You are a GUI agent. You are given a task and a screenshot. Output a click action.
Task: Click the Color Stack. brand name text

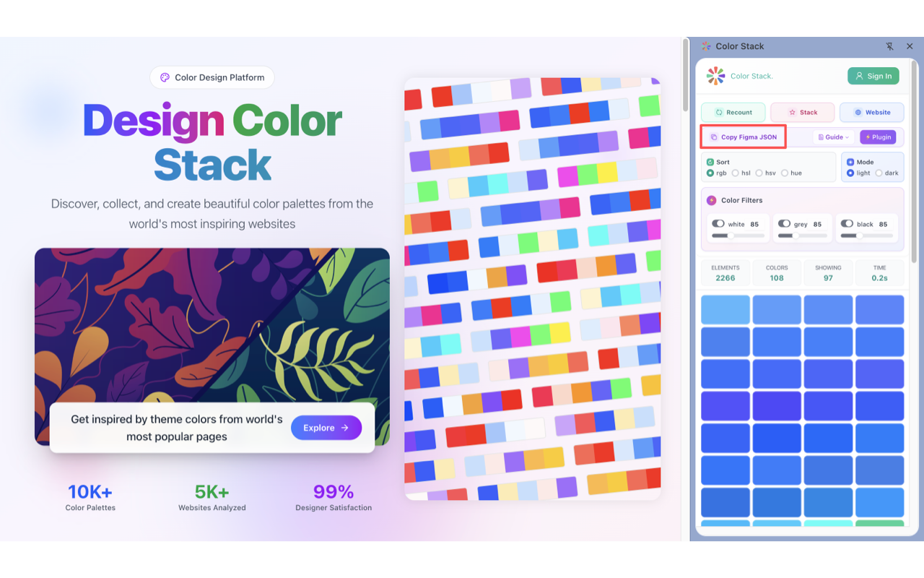click(751, 76)
